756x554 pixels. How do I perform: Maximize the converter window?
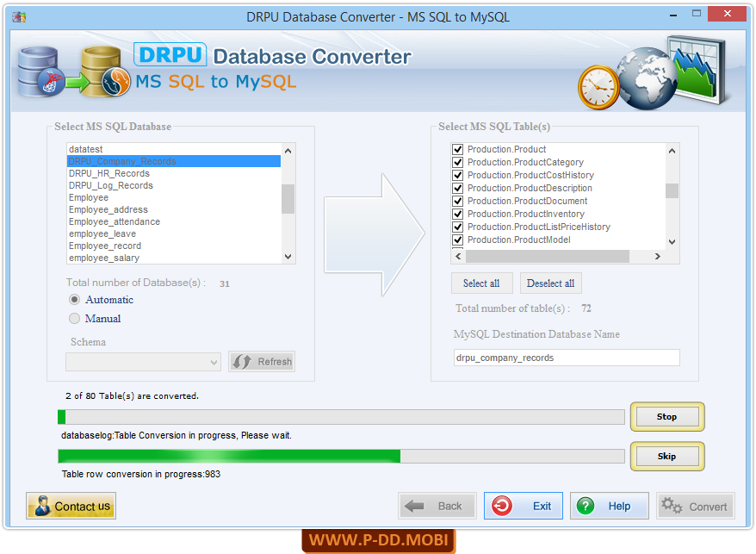(697, 14)
